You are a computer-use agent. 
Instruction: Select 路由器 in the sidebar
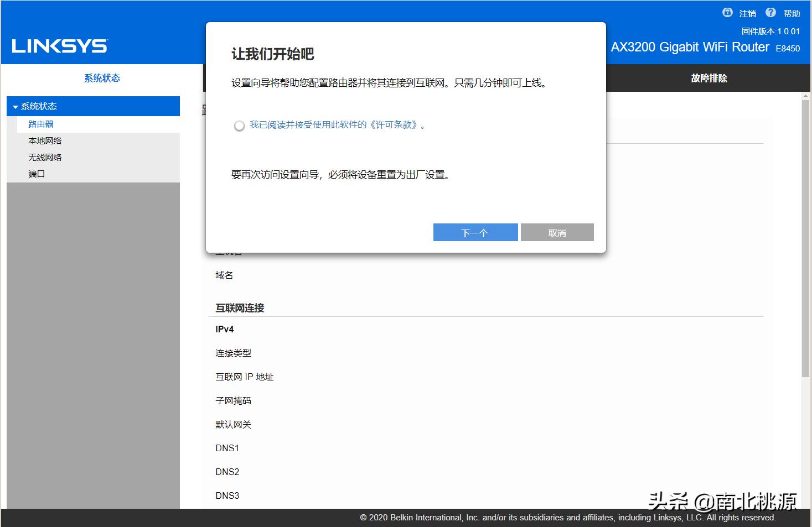pos(40,124)
